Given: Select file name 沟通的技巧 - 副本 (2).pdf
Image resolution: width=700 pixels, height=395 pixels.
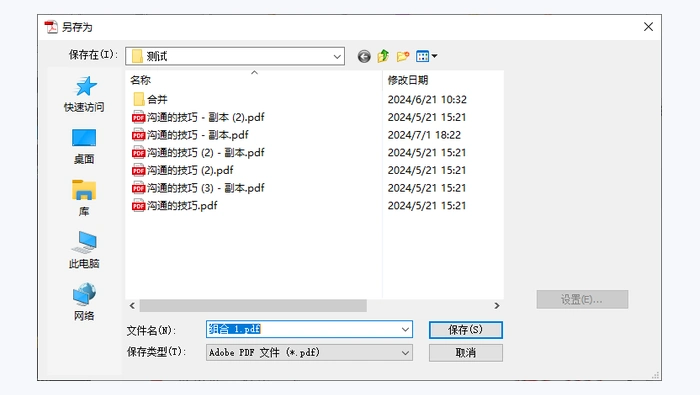Looking at the screenshot, I should tap(205, 117).
